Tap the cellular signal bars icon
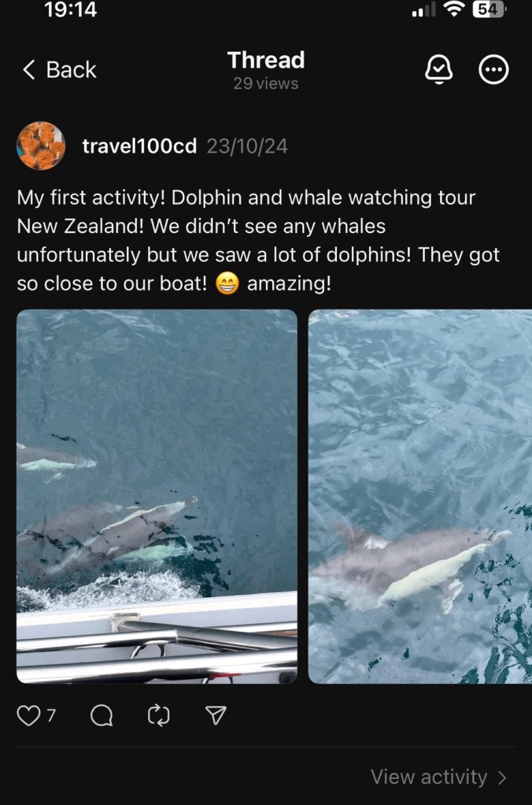The height and width of the screenshot is (805, 532). tap(423, 9)
